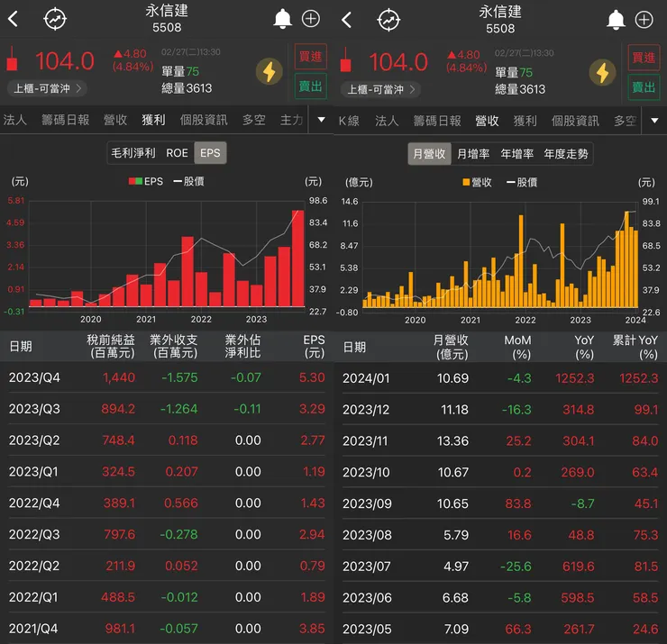
Task: Tap the tallest EPS bar in chart
Action: coord(297,258)
